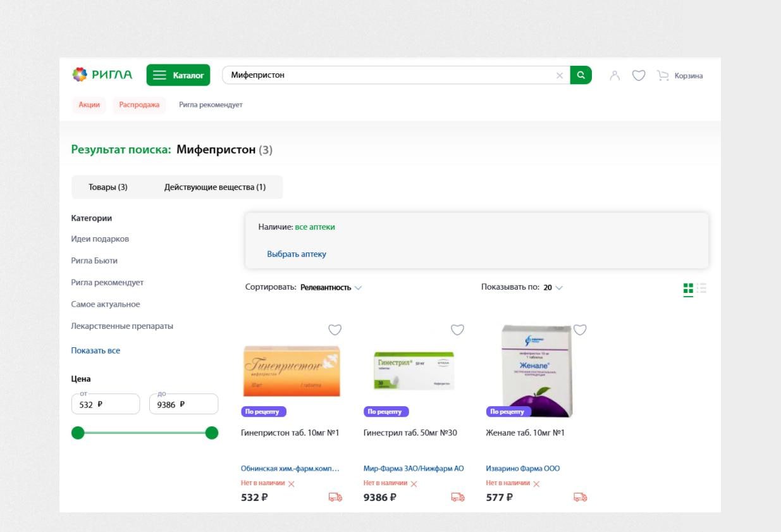Open the Гинестрил product image
The width and height of the screenshot is (781, 532).
[414, 371]
